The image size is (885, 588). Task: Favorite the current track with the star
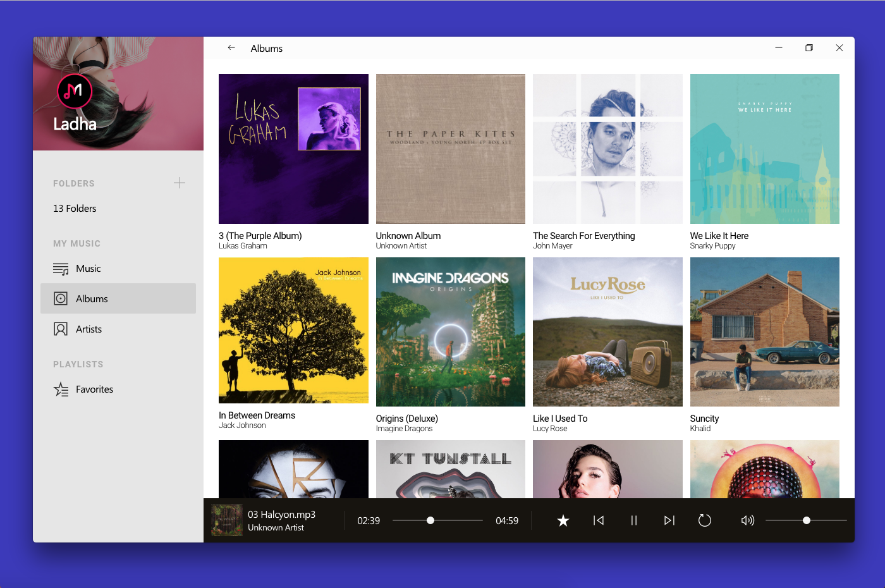(x=563, y=520)
